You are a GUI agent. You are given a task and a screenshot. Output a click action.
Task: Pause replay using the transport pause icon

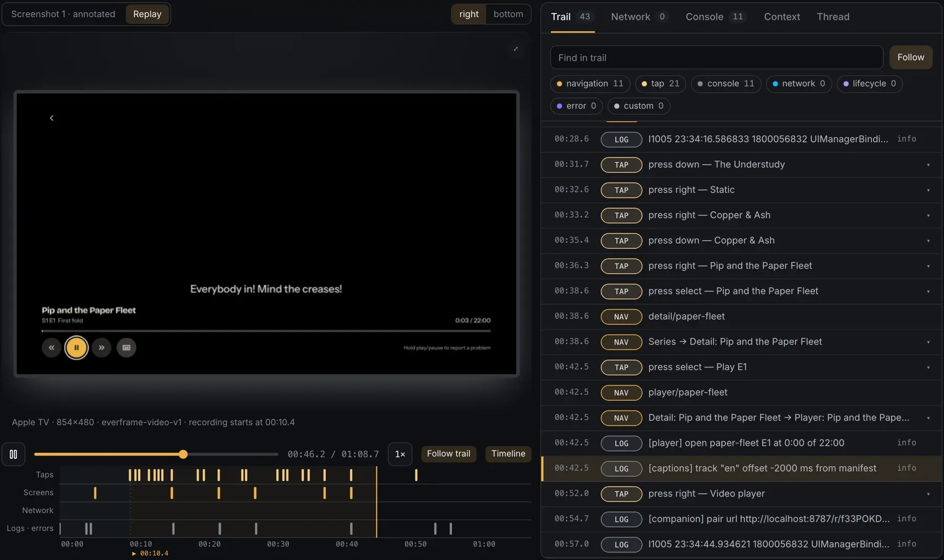[14, 454]
